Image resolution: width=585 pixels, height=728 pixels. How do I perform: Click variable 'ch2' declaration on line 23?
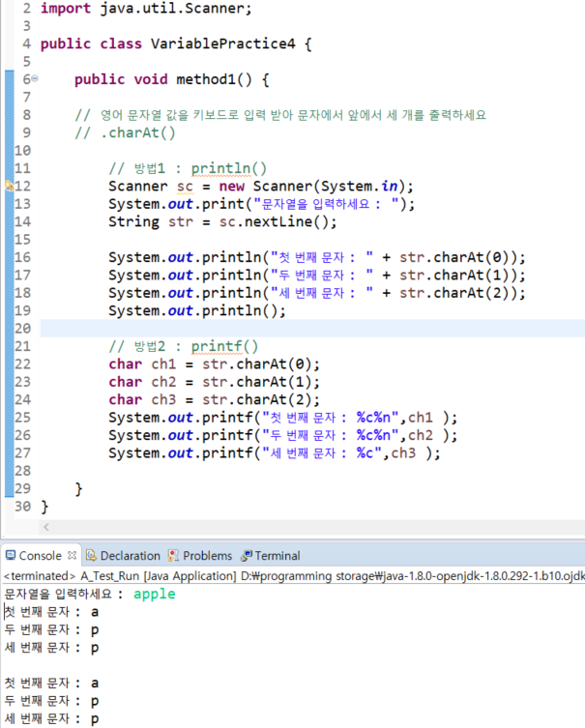tap(163, 382)
